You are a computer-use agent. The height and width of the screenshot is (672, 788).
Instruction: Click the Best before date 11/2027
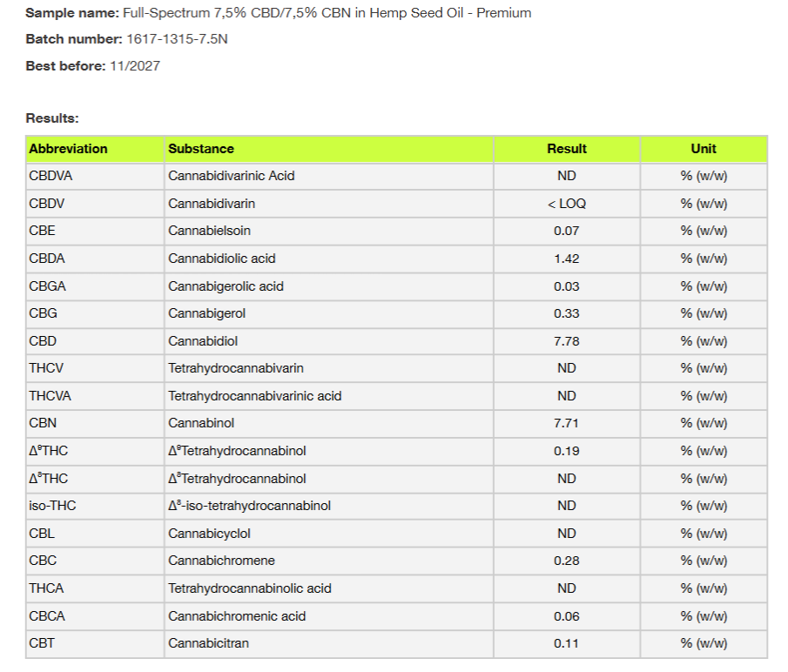coord(135,66)
